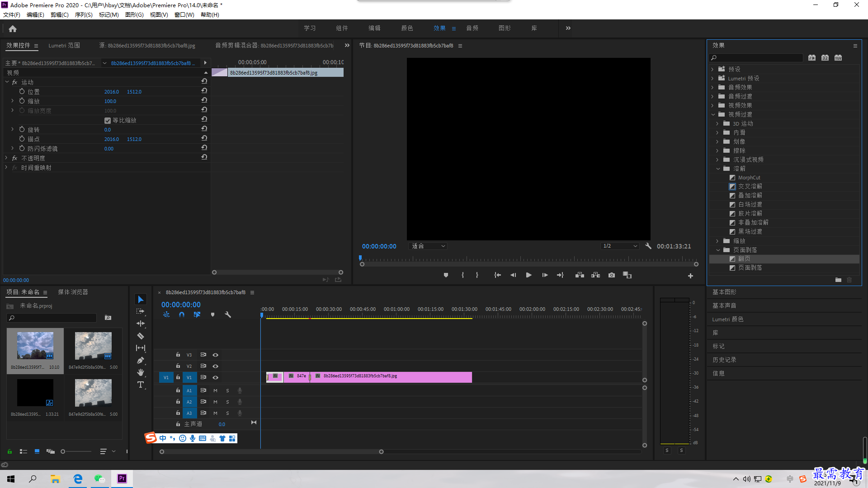Open the 历史记录 panel
This screenshot has height=488, width=868.
724,360
